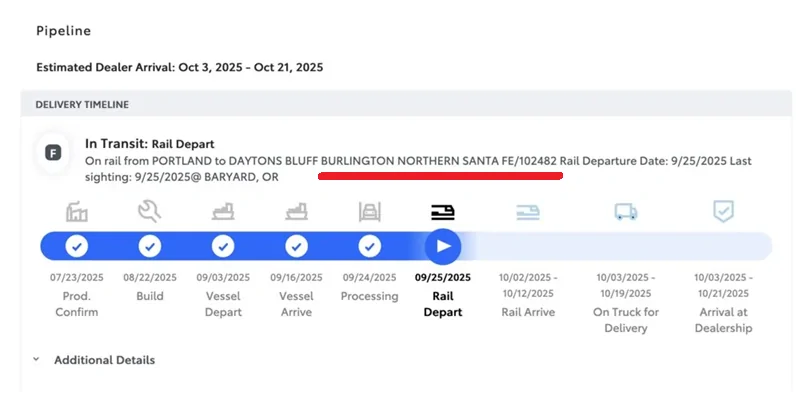The image size is (800, 400).
Task: Click the Arrival at Dealership shield icon
Action: pos(721,211)
